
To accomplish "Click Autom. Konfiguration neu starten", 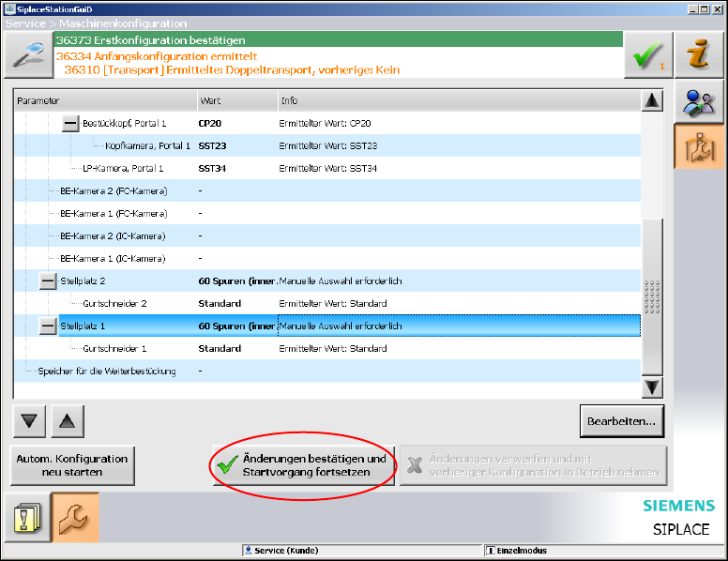I will click(x=72, y=465).
